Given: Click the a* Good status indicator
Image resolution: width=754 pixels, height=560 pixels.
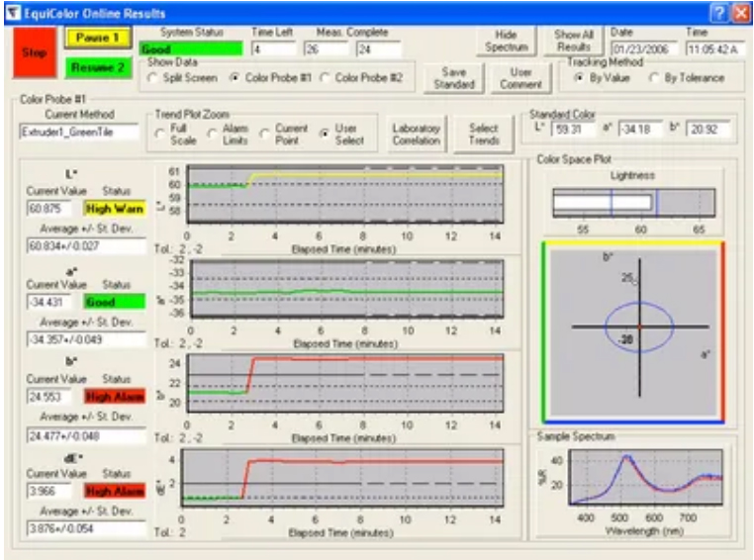Looking at the screenshot, I should tap(115, 303).
